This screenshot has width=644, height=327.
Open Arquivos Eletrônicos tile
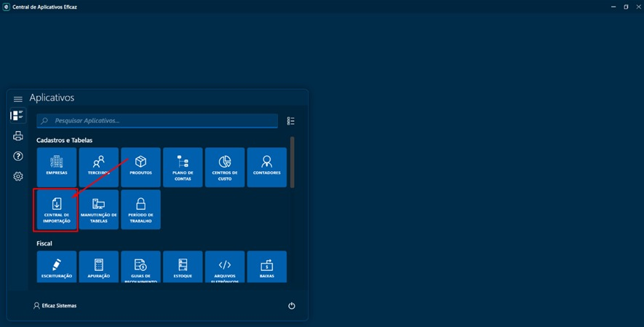coord(225,267)
